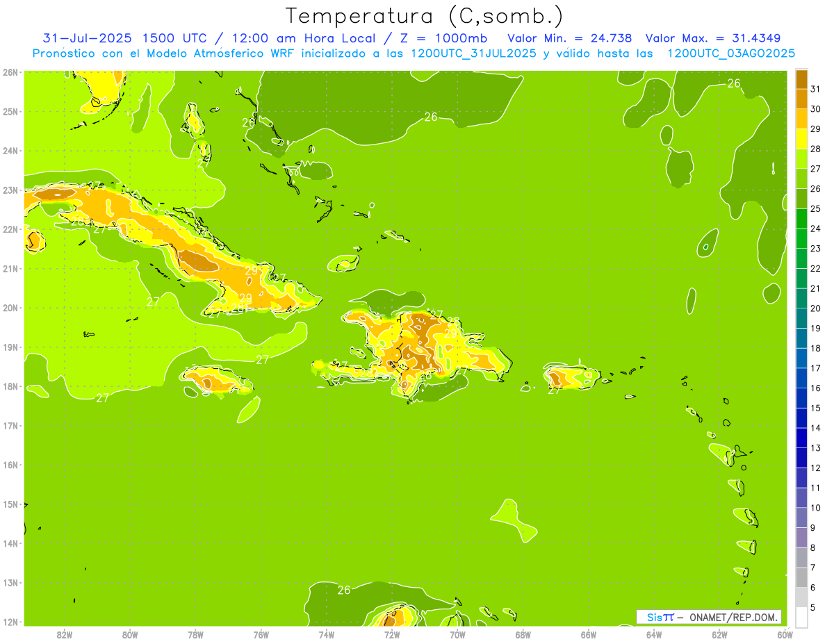Click the 76W longitude axis label
Viewport: 834px width, 644px height.
(261, 634)
